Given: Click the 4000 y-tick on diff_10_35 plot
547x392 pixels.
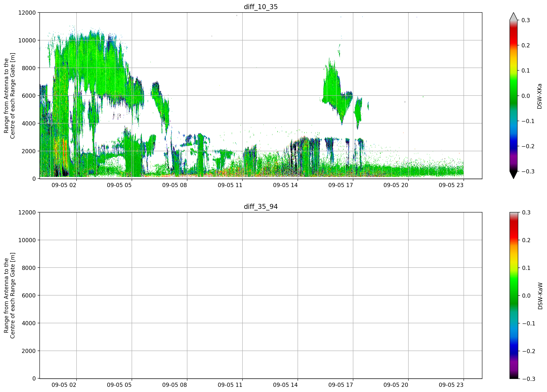Looking at the screenshot, I should [29, 123].
